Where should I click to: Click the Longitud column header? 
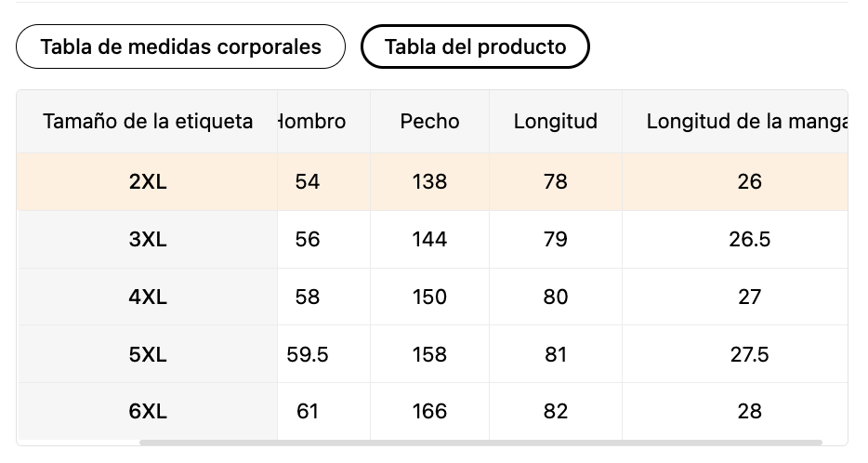[555, 121]
